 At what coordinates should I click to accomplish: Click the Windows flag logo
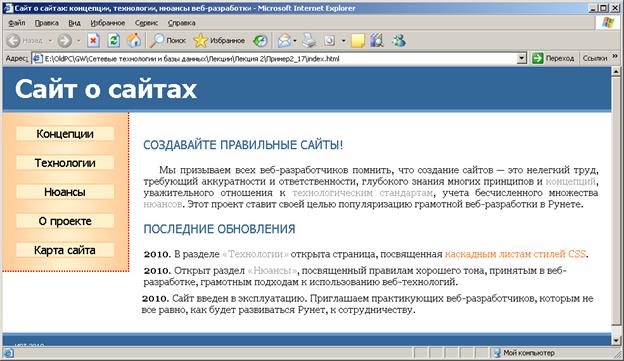[x=608, y=22]
